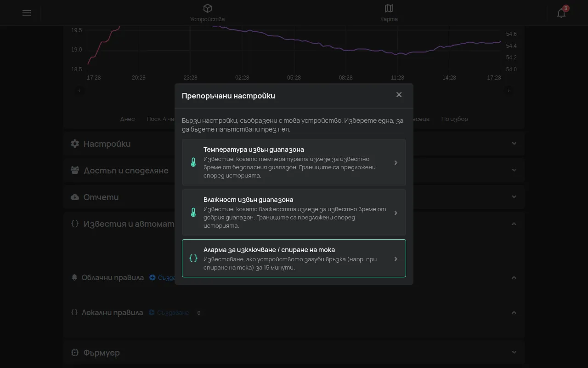Click the Отчети section title
588x368 pixels.
point(101,197)
